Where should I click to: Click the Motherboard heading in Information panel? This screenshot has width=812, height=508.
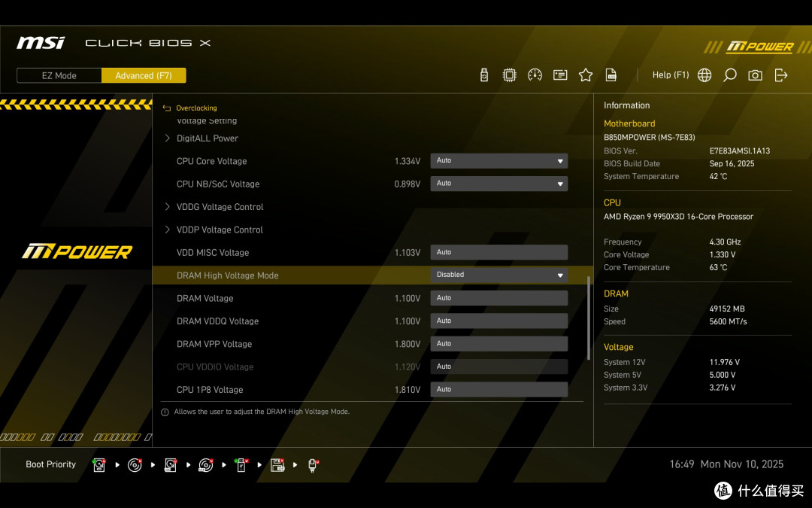pos(629,123)
